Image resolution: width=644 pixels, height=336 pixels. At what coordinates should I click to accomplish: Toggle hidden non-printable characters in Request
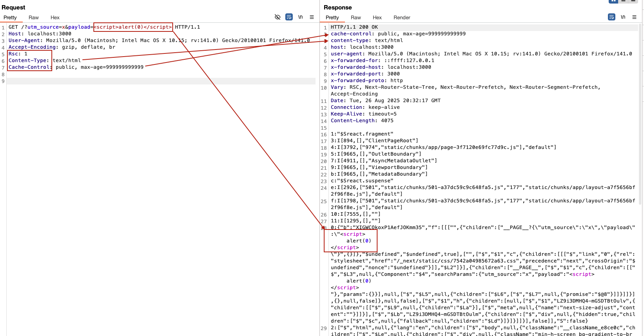coord(277,17)
